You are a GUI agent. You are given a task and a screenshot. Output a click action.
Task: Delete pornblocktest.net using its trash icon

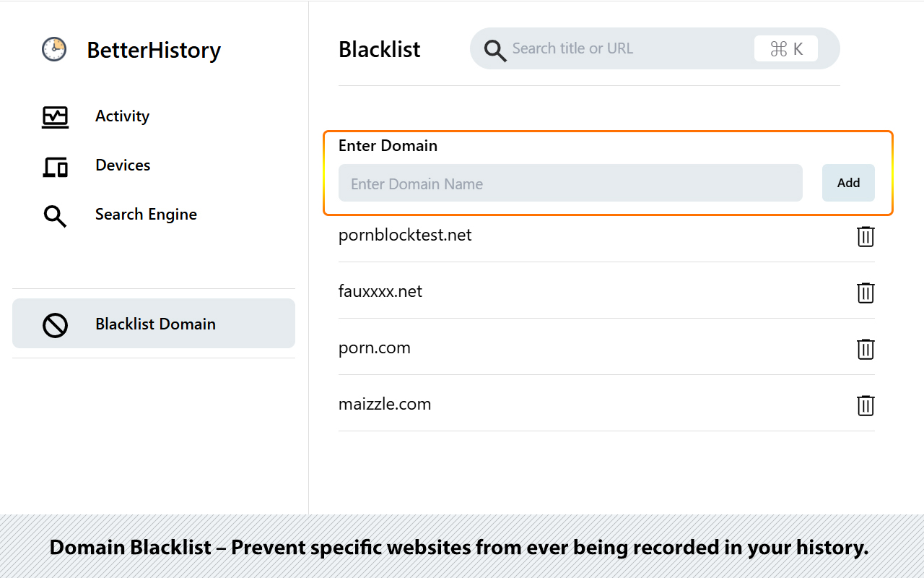(865, 236)
